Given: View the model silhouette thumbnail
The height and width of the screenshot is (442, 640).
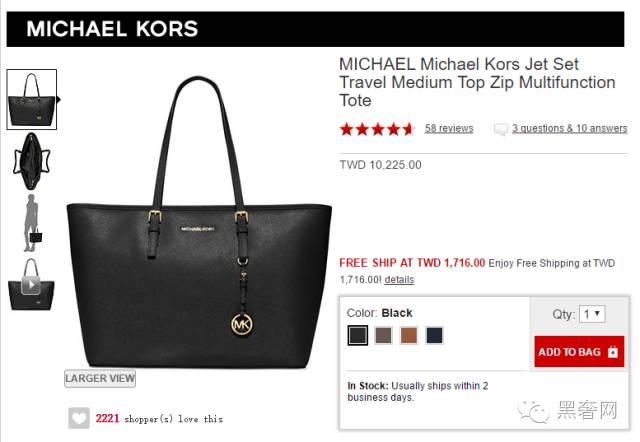Looking at the screenshot, I should pyautogui.click(x=33, y=223).
